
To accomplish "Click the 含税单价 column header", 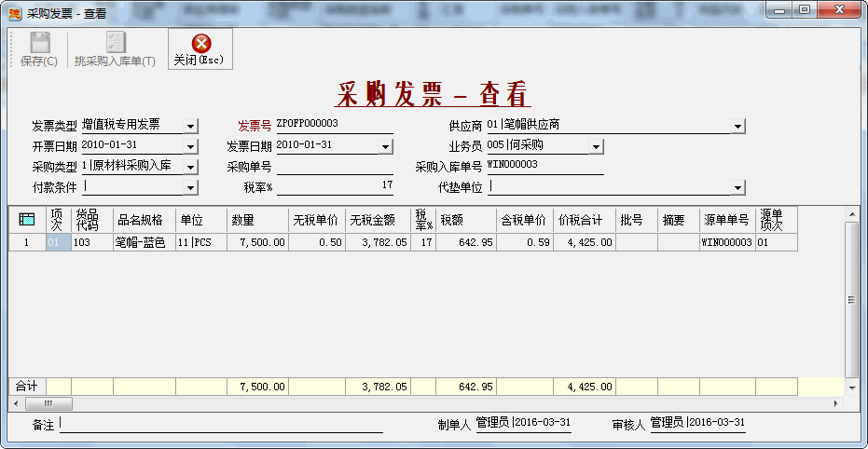I will (525, 220).
